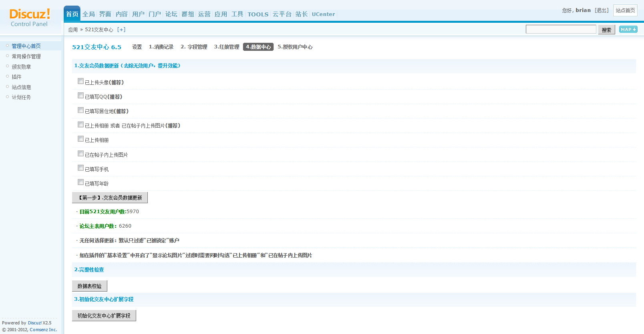This screenshot has height=334, width=644.
Task: Expand the [+] link in breadcrumb
Action: pos(121,30)
